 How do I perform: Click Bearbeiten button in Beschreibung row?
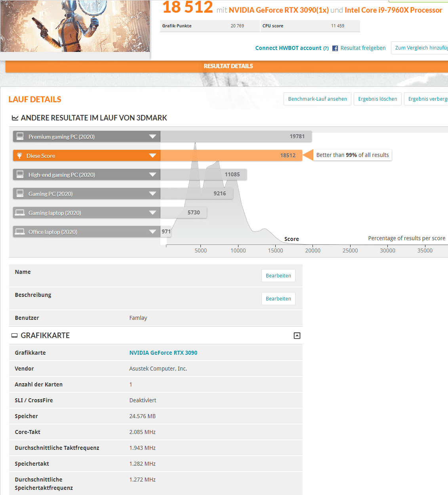coord(278,299)
